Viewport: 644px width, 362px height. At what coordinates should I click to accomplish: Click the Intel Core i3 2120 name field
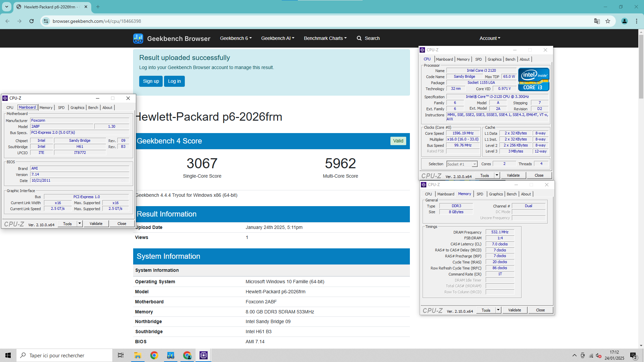481,70
